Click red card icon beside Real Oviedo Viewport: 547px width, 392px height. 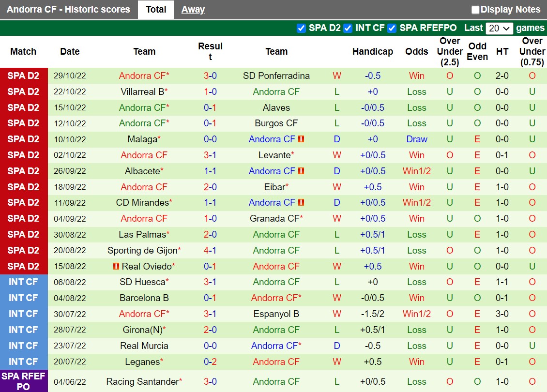pyautogui.click(x=116, y=266)
